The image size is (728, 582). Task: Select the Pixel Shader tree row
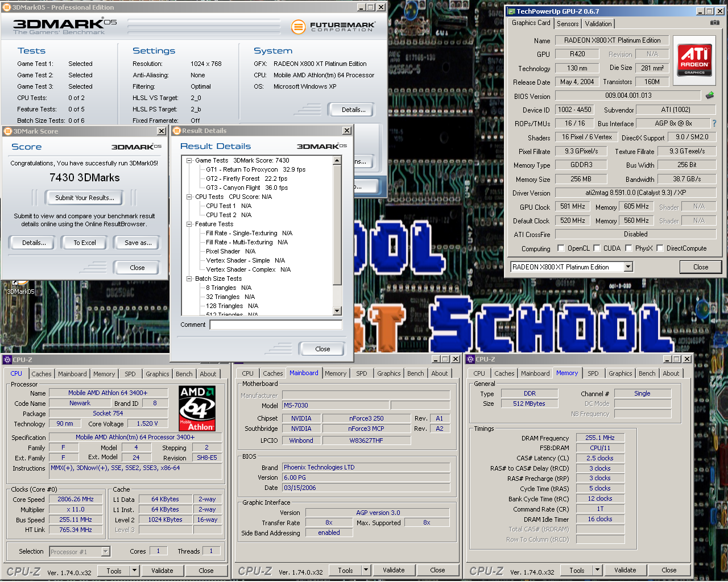pos(230,251)
